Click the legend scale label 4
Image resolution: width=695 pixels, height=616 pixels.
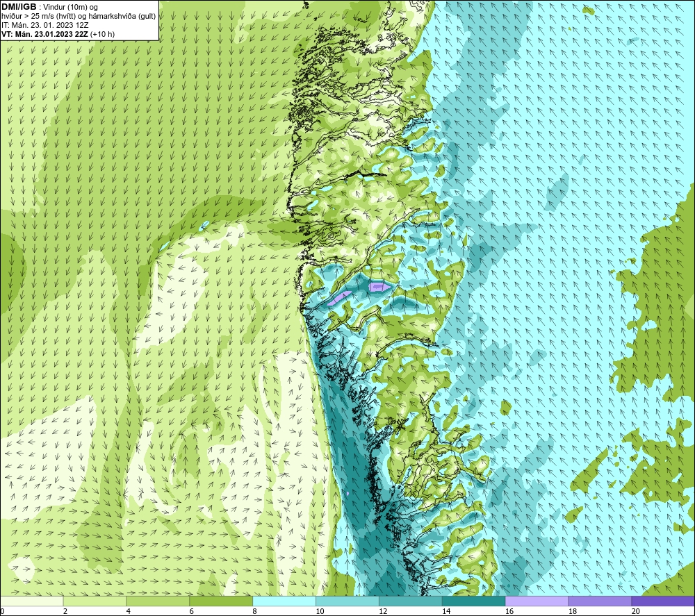(x=129, y=612)
